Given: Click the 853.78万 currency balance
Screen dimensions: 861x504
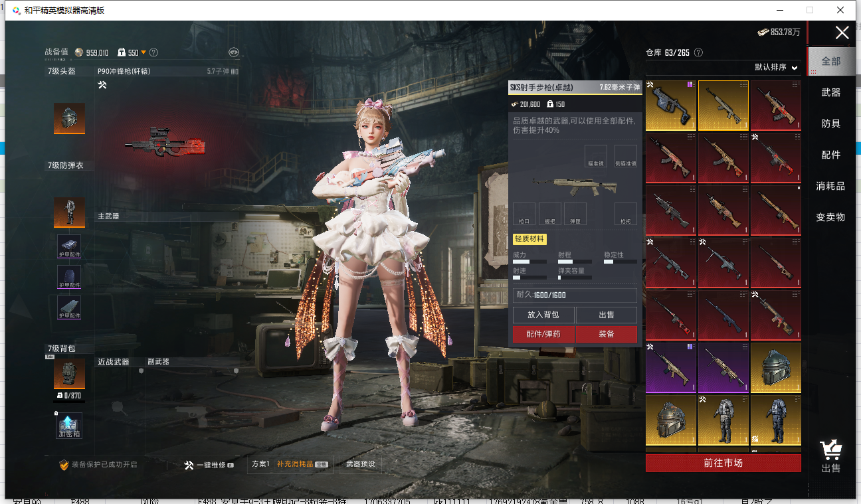Looking at the screenshot, I should (x=778, y=32).
